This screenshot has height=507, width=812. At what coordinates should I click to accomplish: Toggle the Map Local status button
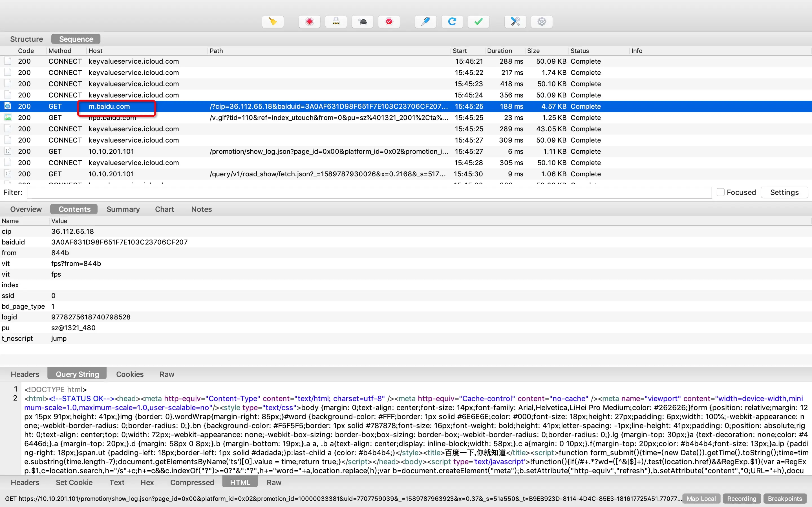coord(701,499)
